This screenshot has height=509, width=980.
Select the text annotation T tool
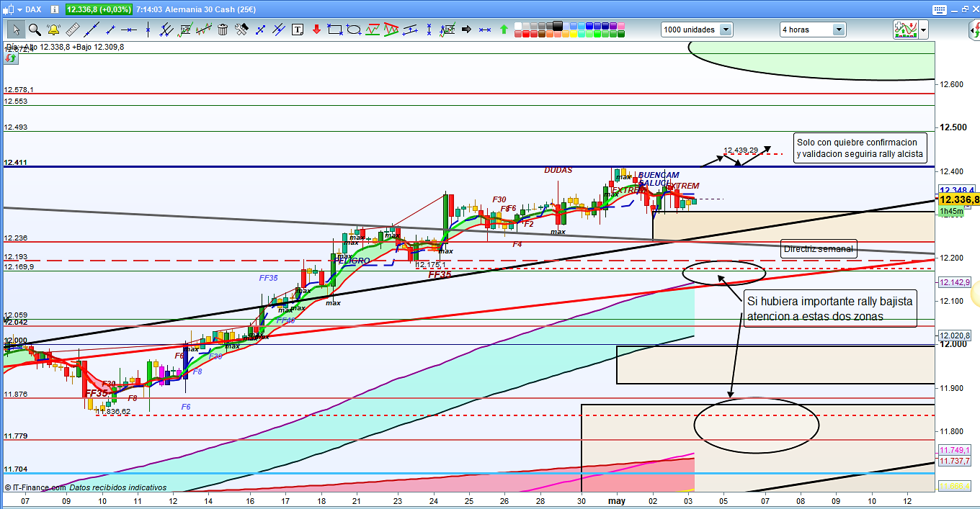coord(298,30)
